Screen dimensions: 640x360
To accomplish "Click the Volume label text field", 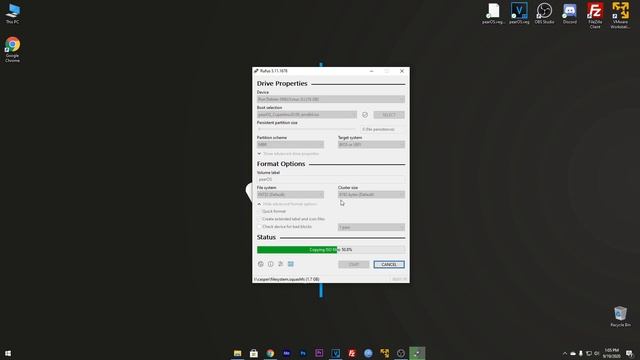I will [331, 180].
